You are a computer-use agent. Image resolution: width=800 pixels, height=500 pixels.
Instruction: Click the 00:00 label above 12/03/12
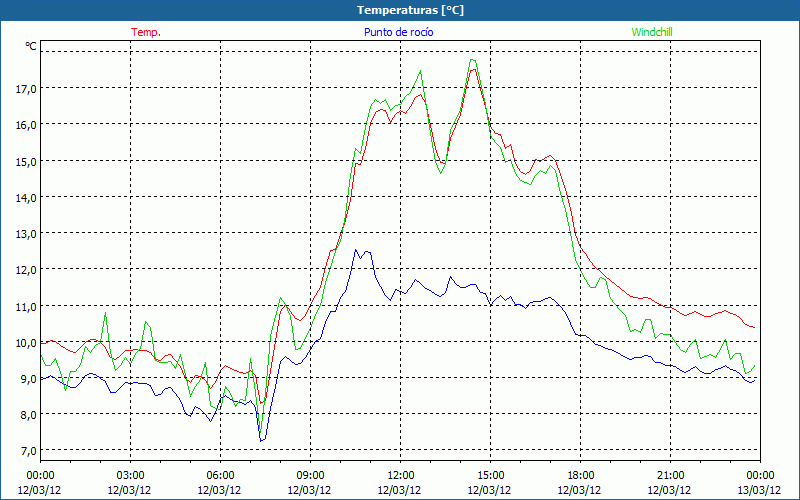point(40,476)
